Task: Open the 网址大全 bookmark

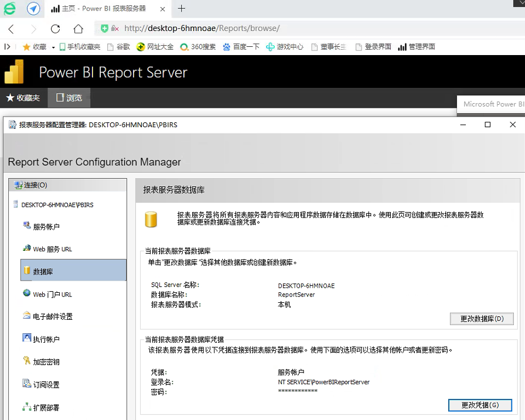Action: (x=155, y=47)
